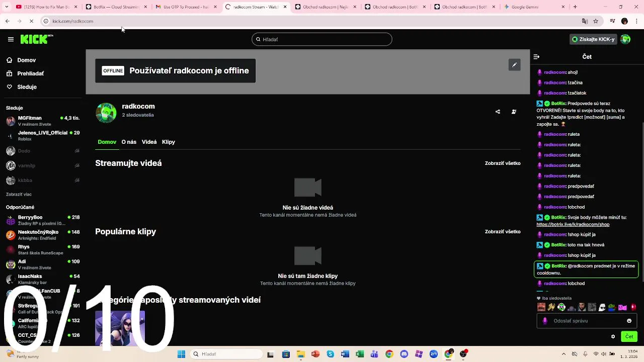Image resolution: width=644 pixels, height=362 pixels.
Task: Expand followed channels with Zobraziť viac
Action: (x=19, y=195)
